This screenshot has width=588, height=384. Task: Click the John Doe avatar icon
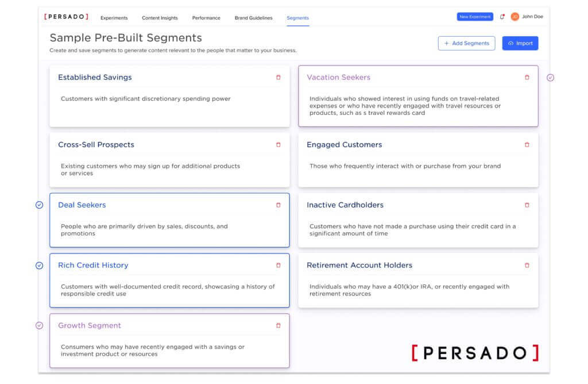[x=515, y=17]
